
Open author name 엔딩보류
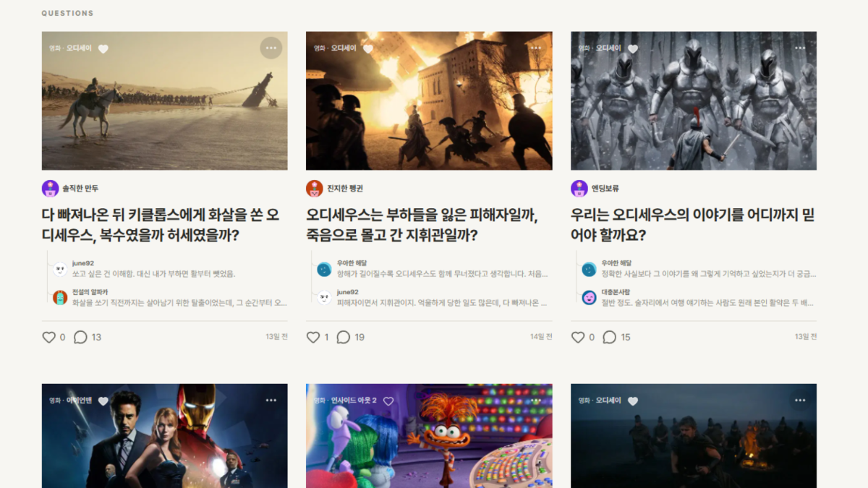tap(605, 189)
